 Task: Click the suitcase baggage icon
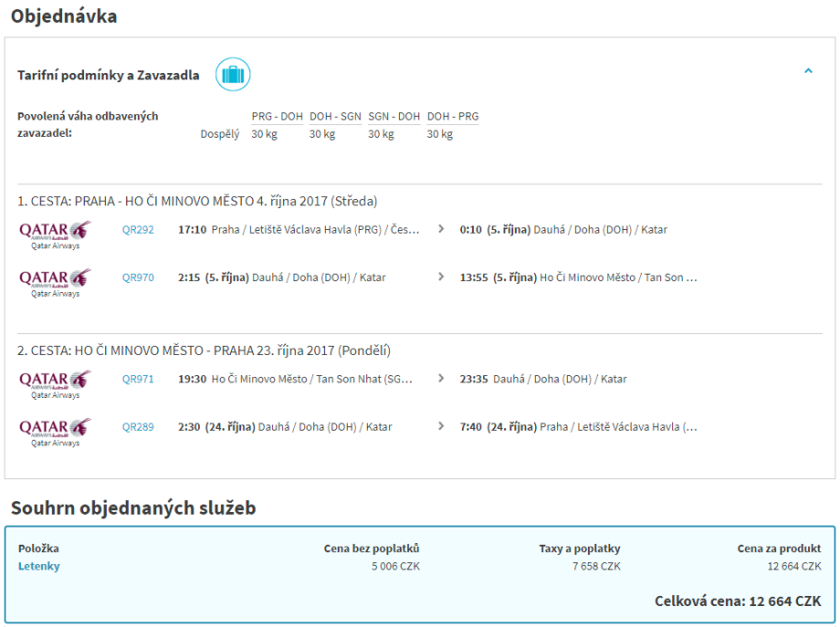coord(233,75)
